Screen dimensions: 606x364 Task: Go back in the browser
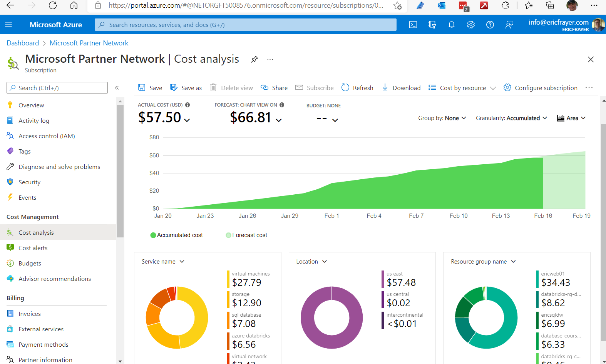pos(10,5)
